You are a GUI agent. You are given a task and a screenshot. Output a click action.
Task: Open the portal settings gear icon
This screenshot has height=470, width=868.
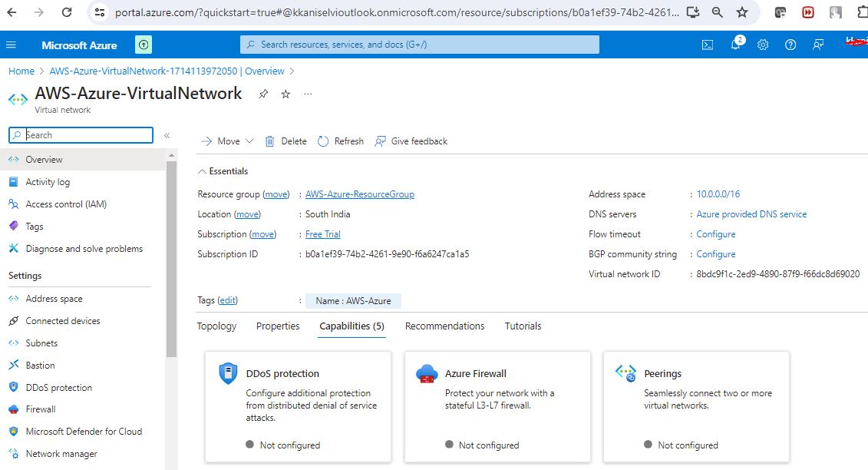click(x=763, y=45)
